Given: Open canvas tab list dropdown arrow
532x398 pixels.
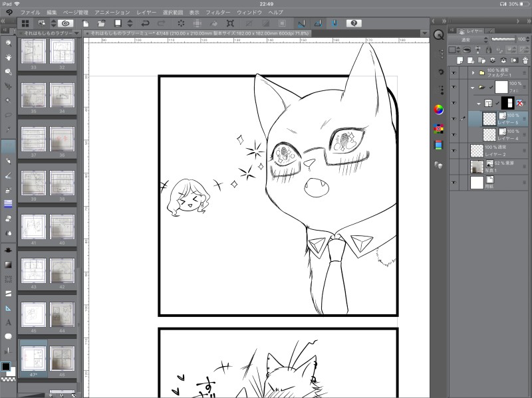Looking at the screenshot, I should 424,33.
